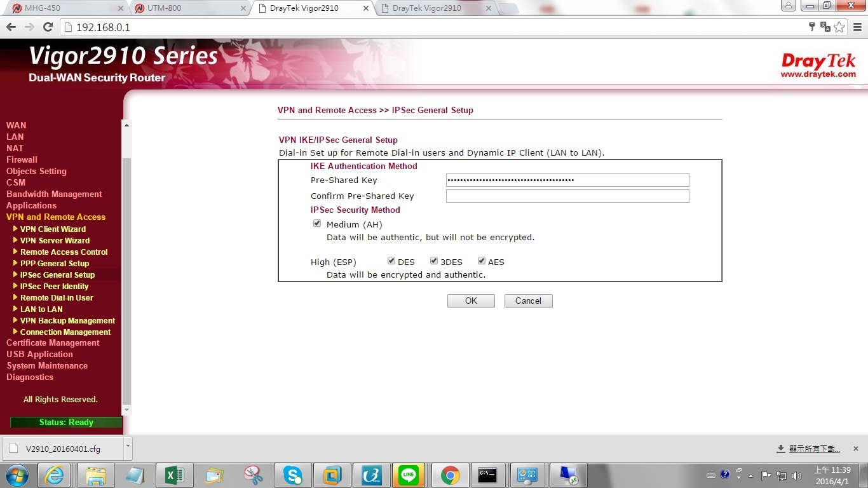
Task: Open download options arrow for V2910_20160401.cfg
Action: [127, 447]
